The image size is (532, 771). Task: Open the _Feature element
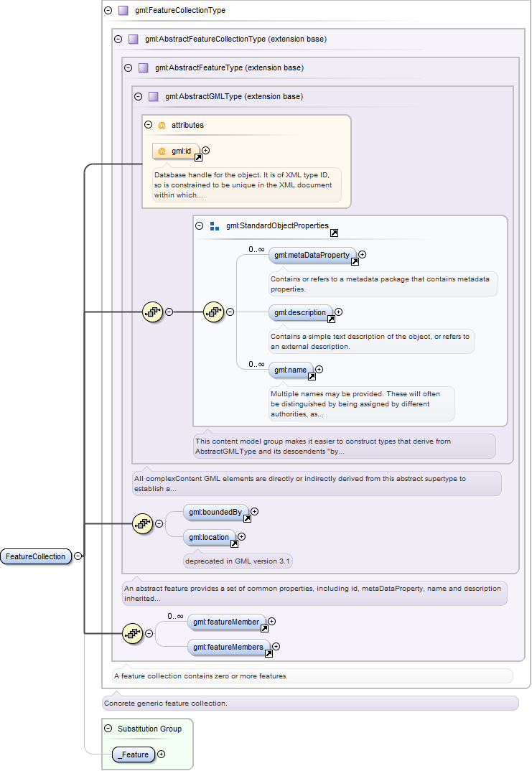pos(134,754)
